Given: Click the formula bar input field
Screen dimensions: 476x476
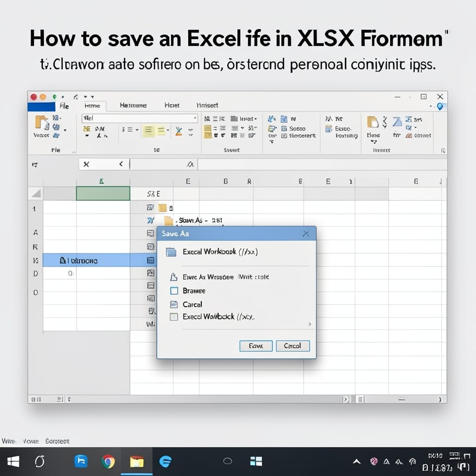Looking at the screenshot, I should click(322, 164).
